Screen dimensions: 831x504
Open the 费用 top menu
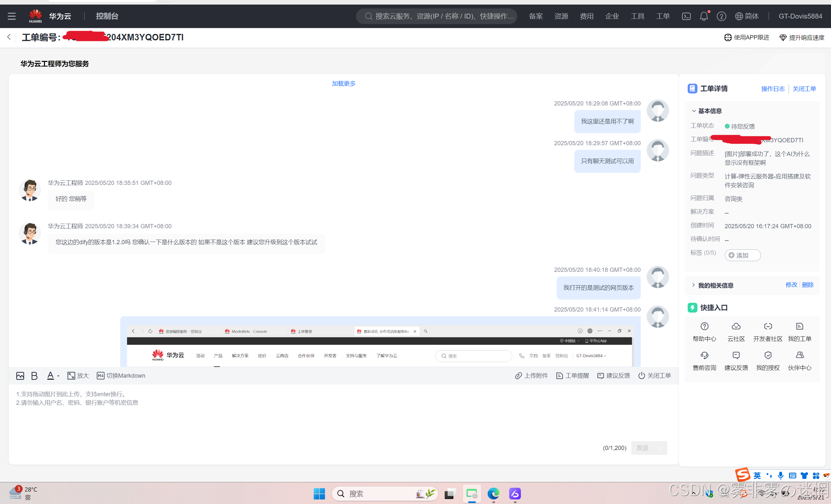point(586,16)
